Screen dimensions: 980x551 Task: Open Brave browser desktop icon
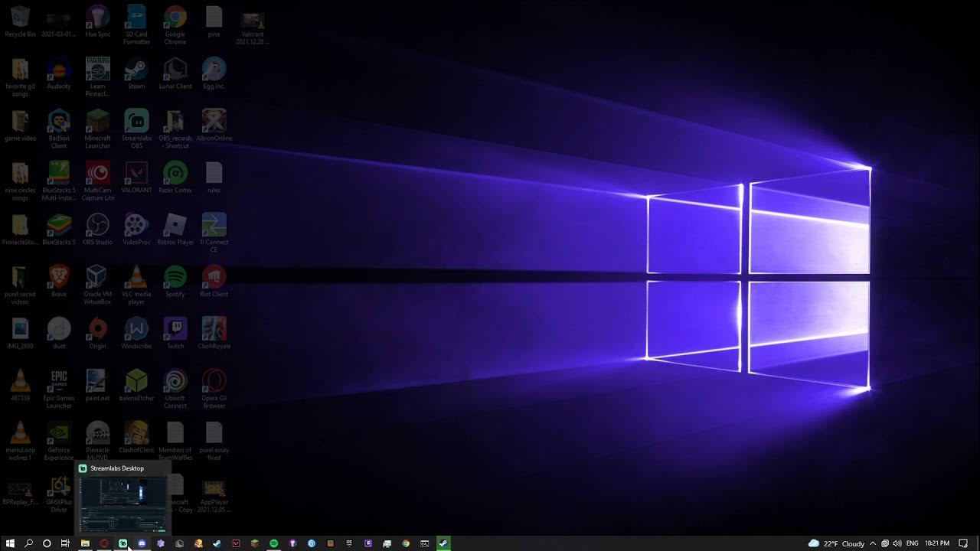coord(59,282)
